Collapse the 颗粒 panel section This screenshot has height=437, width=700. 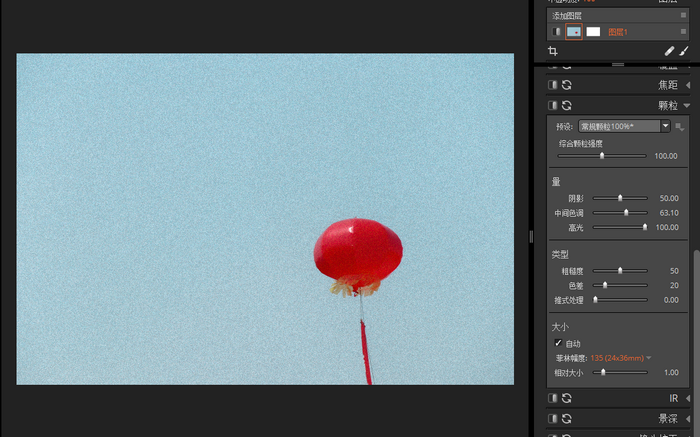tap(687, 105)
